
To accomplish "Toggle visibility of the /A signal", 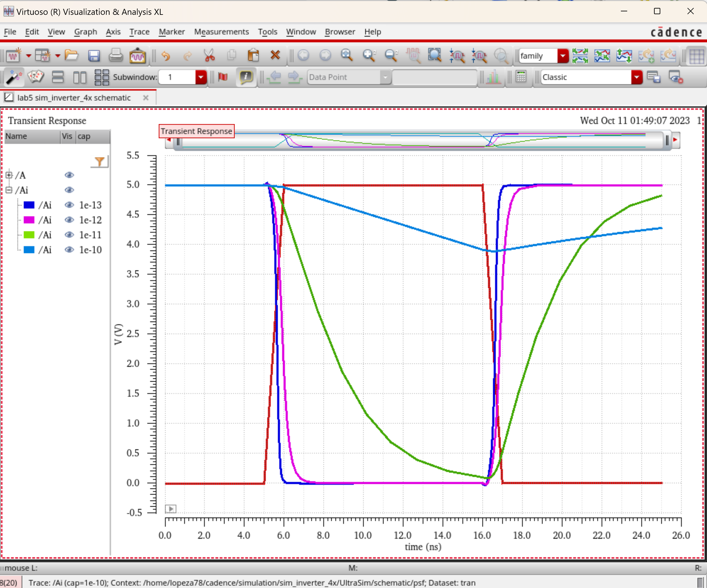I will [69, 175].
